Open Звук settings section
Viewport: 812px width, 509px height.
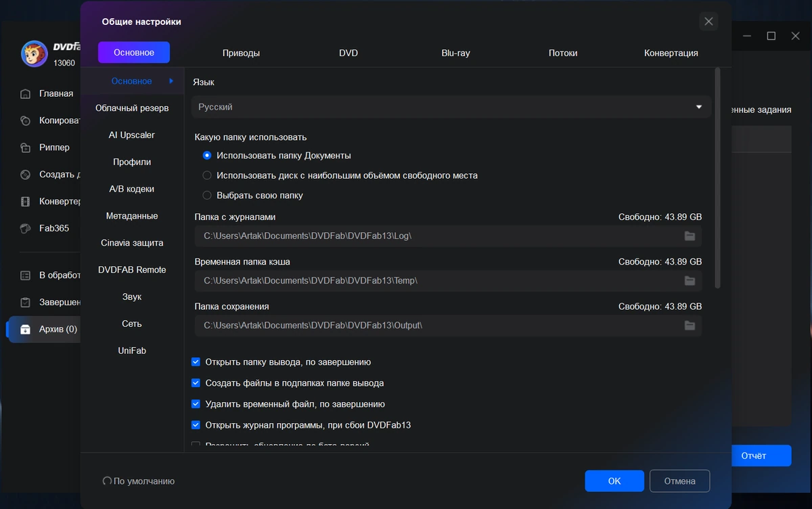pyautogui.click(x=132, y=297)
